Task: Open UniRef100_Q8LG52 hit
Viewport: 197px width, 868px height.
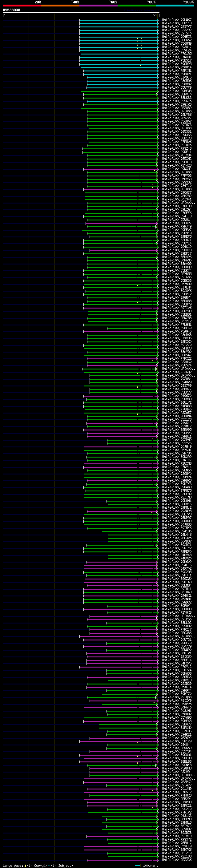Action: [177, 40]
